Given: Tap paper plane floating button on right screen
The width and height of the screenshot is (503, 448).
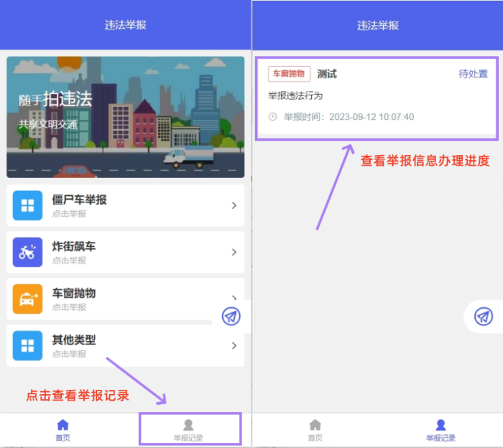Looking at the screenshot, I should (484, 317).
